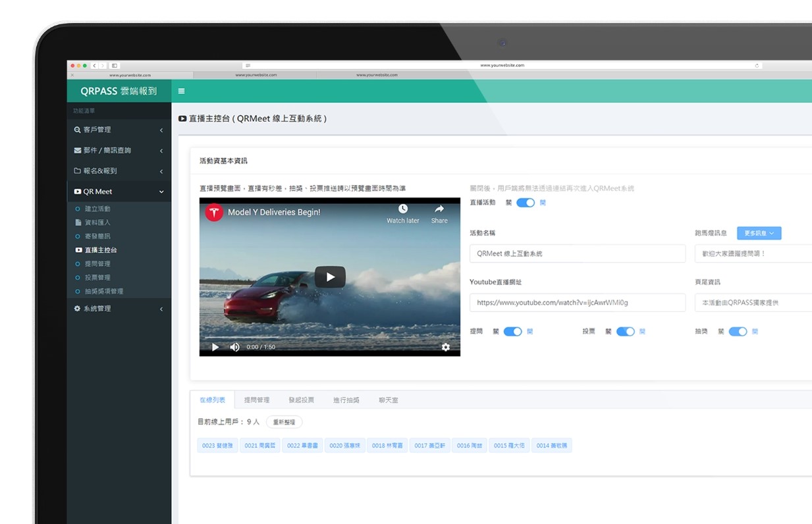812x524 pixels.
Task: Click the video icon beside QR Meet
Action: click(x=78, y=192)
